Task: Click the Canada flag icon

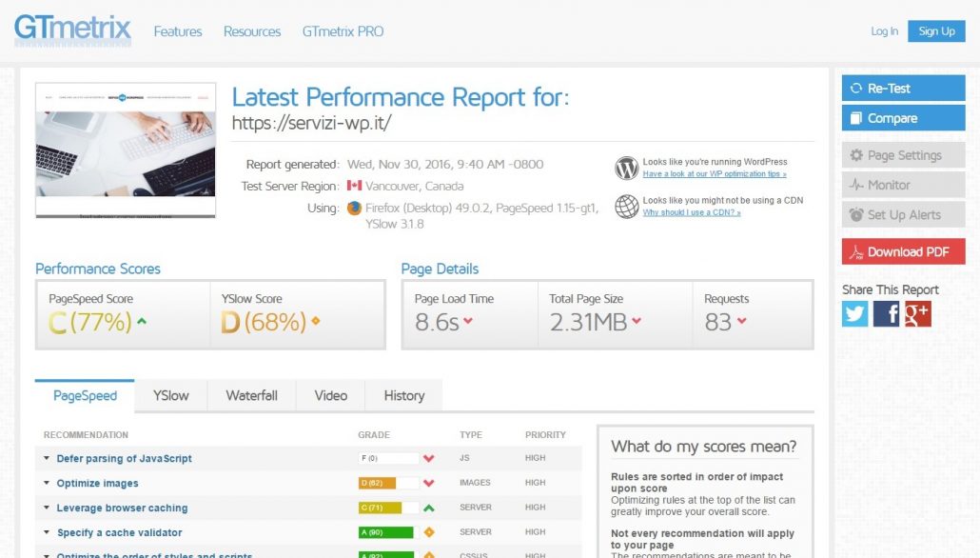Action: [354, 186]
